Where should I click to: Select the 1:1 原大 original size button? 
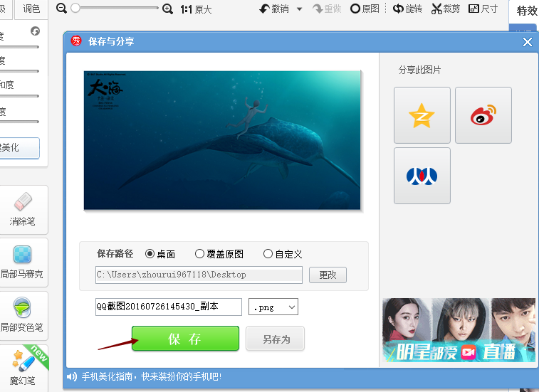(x=196, y=9)
